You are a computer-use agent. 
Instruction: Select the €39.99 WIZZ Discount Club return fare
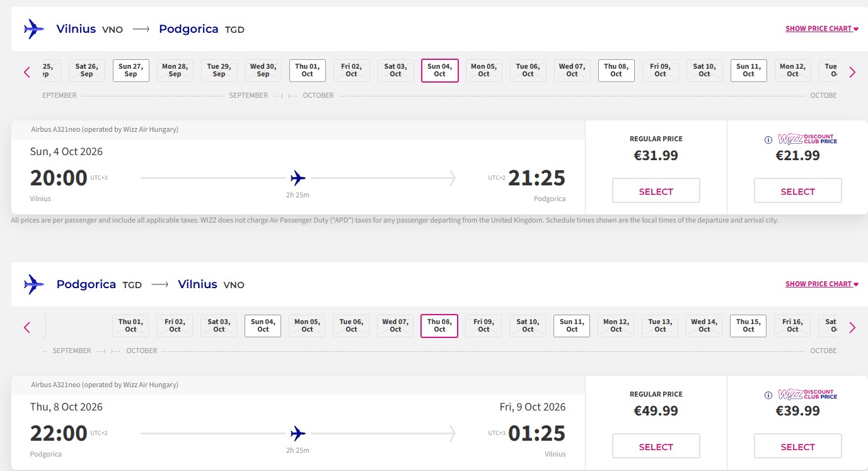click(798, 446)
